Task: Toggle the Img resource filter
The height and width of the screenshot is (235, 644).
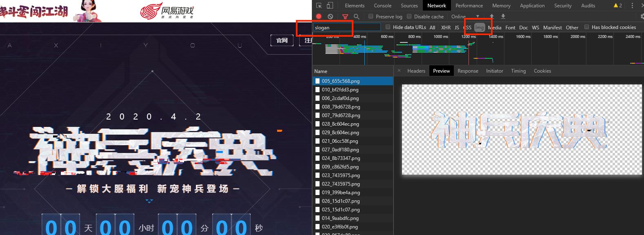Action: tap(480, 27)
